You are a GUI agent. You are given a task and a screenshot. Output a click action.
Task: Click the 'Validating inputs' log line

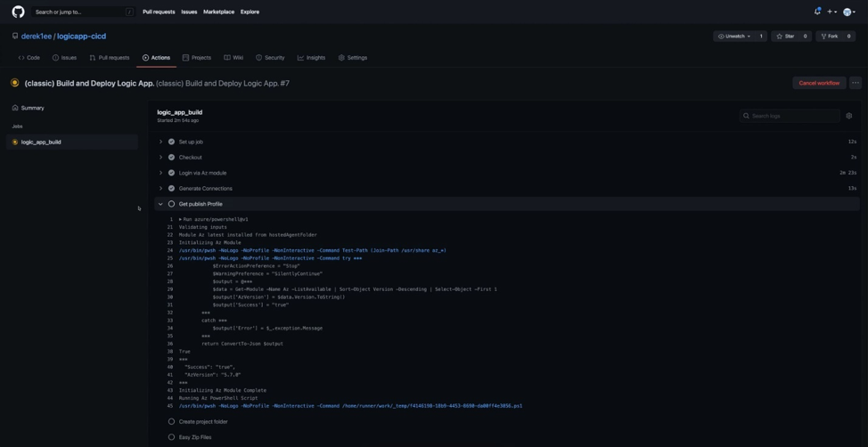[x=202, y=227]
